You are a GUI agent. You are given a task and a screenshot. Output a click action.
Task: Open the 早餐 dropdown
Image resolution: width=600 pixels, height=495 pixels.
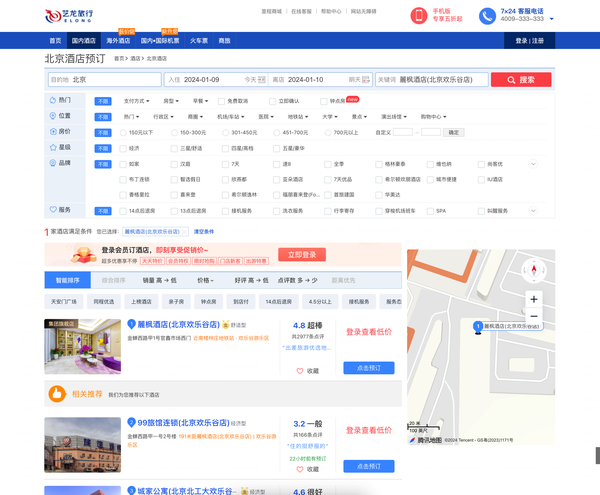(201, 101)
